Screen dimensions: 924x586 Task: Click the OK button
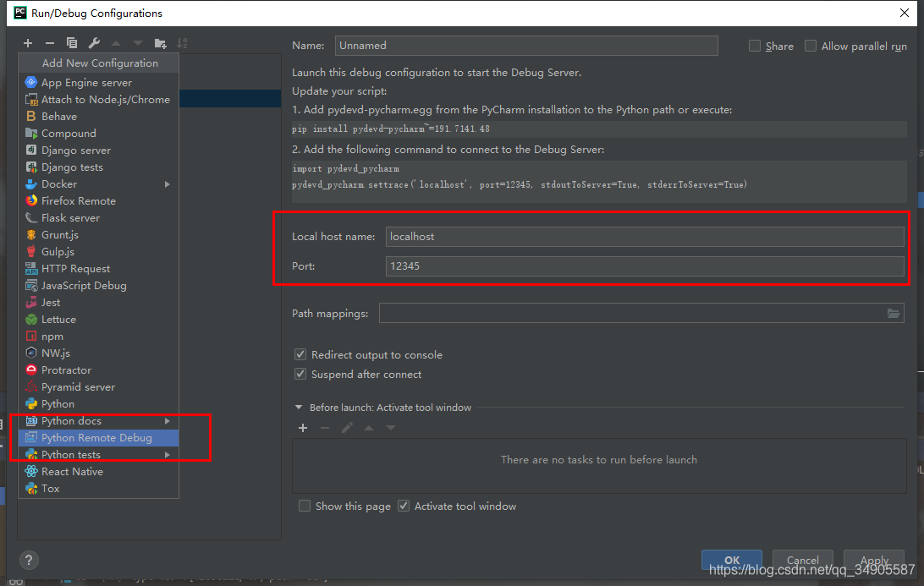pyautogui.click(x=732, y=560)
